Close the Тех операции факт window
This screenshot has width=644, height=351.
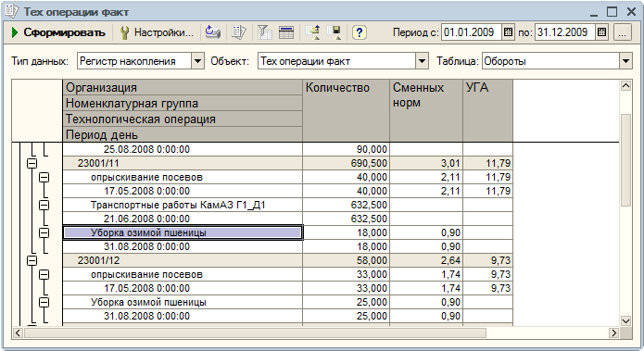[x=631, y=12]
